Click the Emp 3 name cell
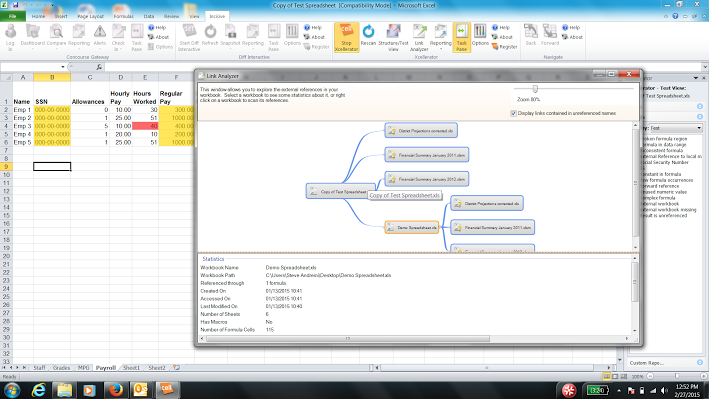This screenshot has height=399, width=709. pos(23,126)
